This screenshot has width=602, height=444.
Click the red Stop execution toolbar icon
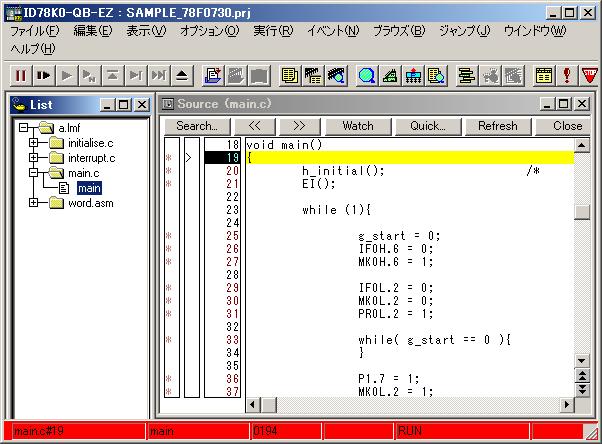[20, 75]
